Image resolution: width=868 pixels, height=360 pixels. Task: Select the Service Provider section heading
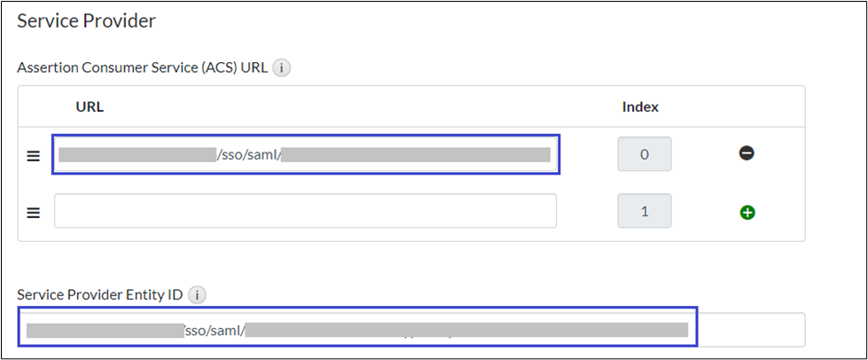click(x=86, y=21)
